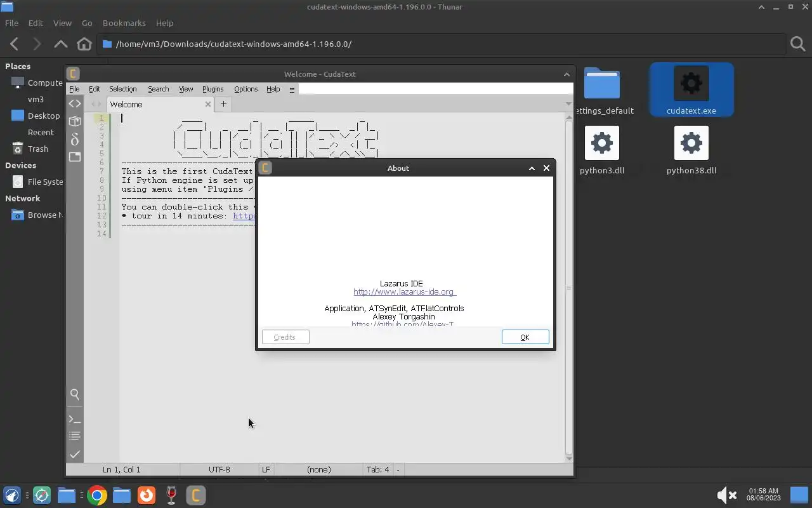Select the python3.dll file
Image resolution: width=812 pixels, height=508 pixels.
[602, 149]
